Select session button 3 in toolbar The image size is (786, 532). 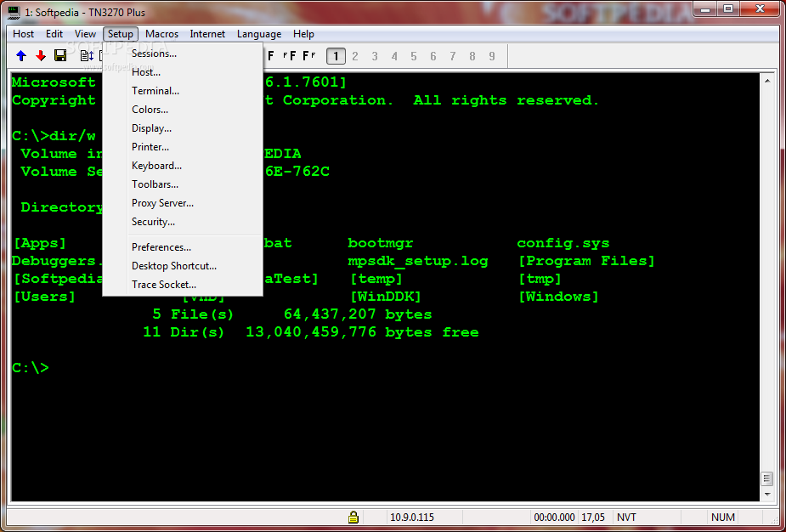(x=375, y=56)
